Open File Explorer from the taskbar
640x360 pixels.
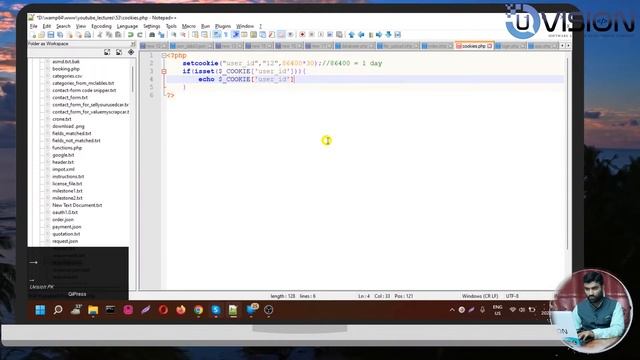(93, 310)
